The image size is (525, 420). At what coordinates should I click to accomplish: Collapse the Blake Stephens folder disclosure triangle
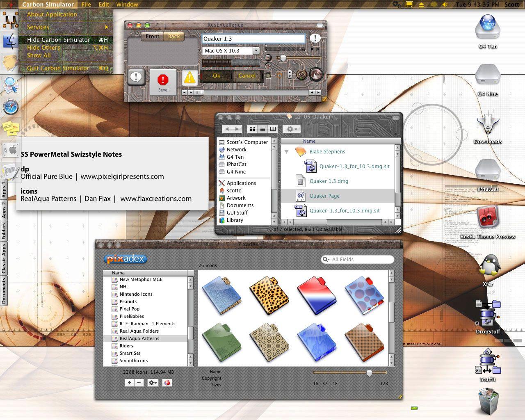[287, 152]
